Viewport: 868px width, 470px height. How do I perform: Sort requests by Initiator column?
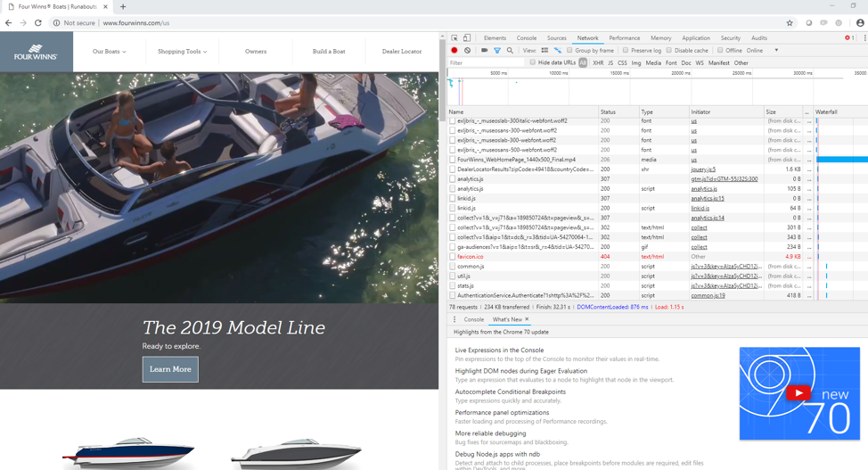pyautogui.click(x=726, y=112)
